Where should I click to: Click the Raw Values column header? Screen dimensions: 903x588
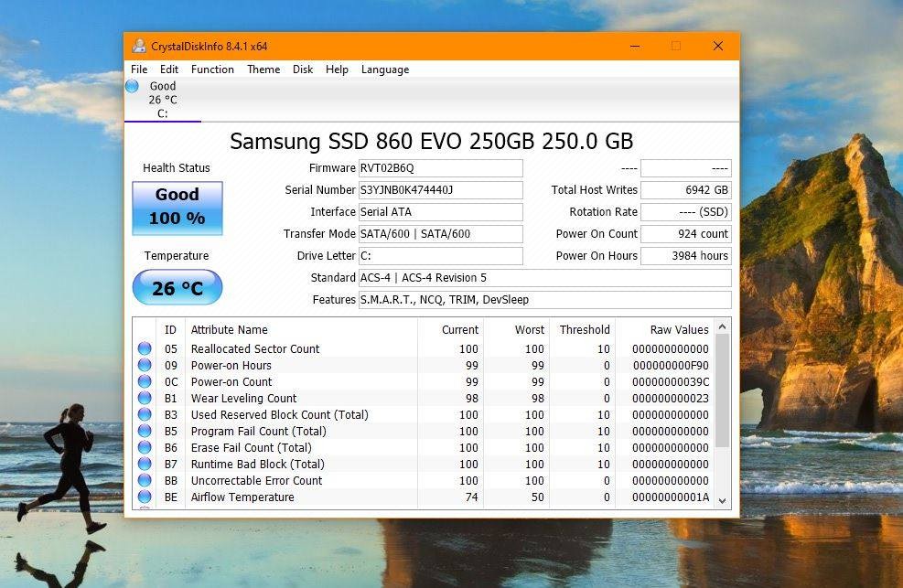pos(664,330)
